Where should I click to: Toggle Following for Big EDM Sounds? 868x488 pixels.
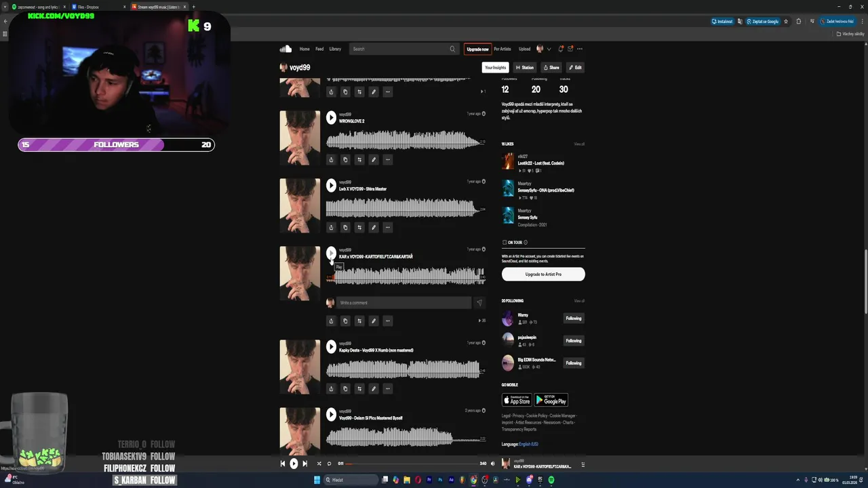pyautogui.click(x=574, y=363)
